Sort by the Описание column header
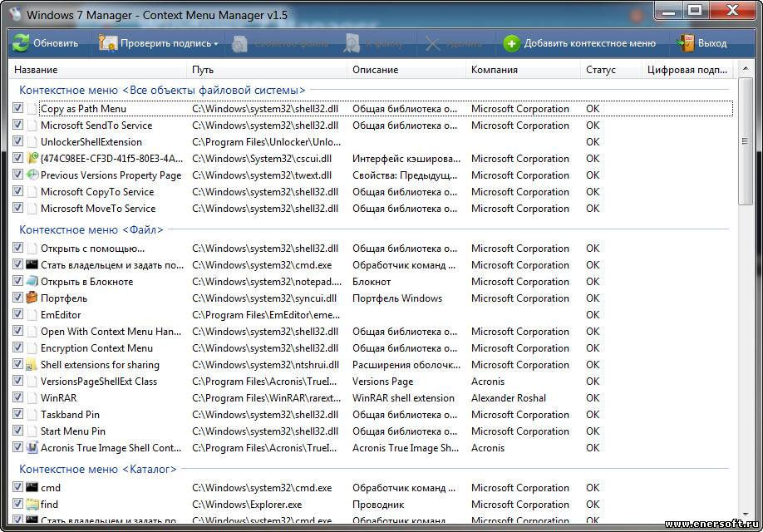This screenshot has height=532, width=763. [406, 70]
